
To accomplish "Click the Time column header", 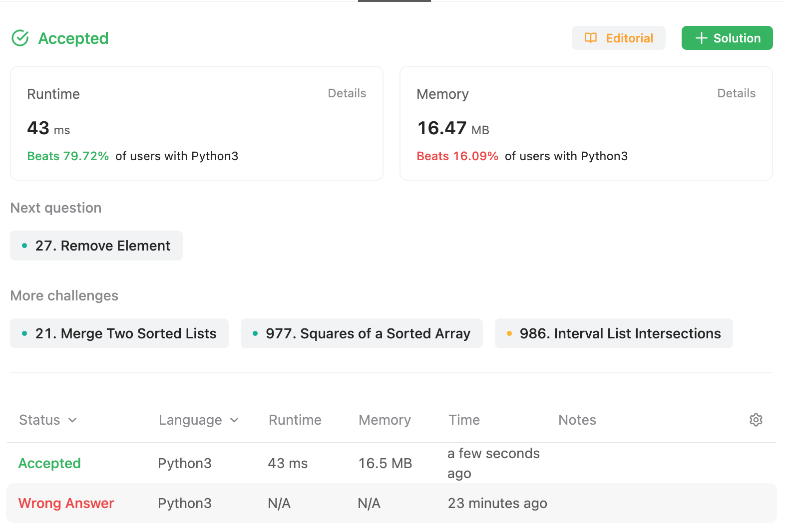I will [464, 420].
